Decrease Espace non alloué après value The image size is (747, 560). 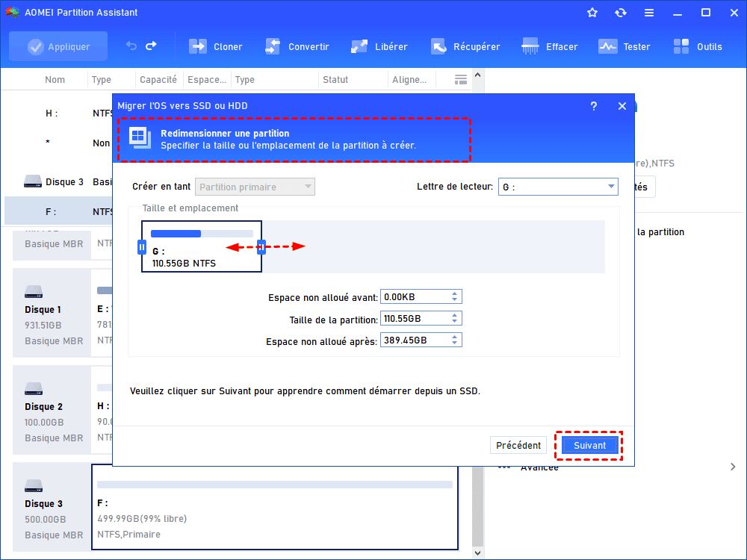454,343
